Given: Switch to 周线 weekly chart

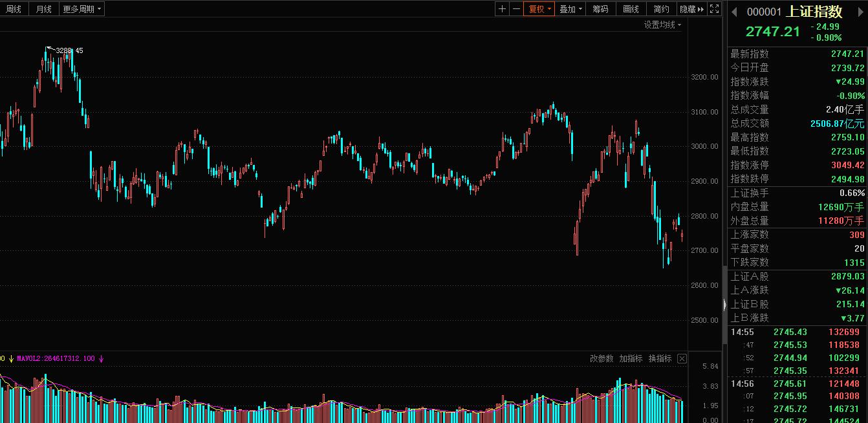Looking at the screenshot, I should point(14,9).
